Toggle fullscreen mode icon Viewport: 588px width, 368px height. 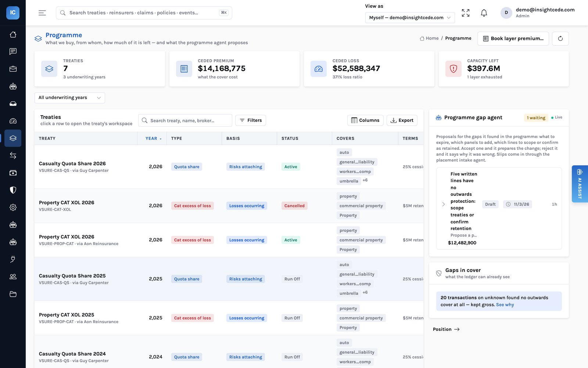pyautogui.click(x=466, y=13)
